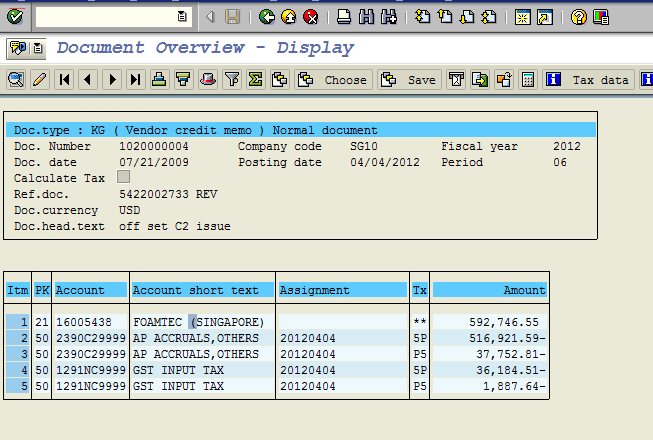Go to next item arrow
The image size is (653, 440).
(x=112, y=80)
